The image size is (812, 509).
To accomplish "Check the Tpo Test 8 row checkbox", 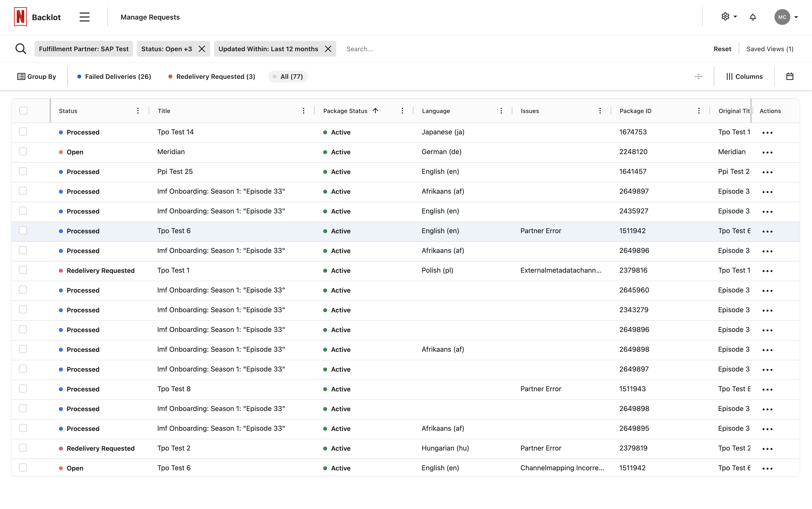I will (23, 388).
